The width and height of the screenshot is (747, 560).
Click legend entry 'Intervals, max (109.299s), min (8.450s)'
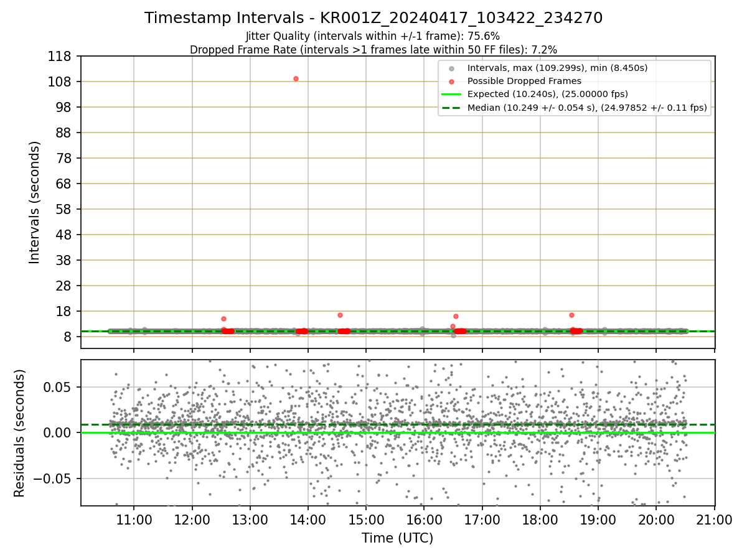(x=558, y=68)
